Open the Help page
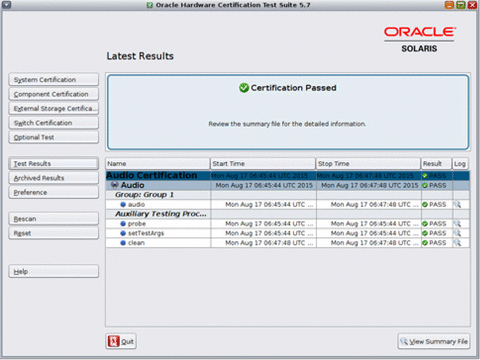Screen dimensions: 480x360 click(54, 271)
